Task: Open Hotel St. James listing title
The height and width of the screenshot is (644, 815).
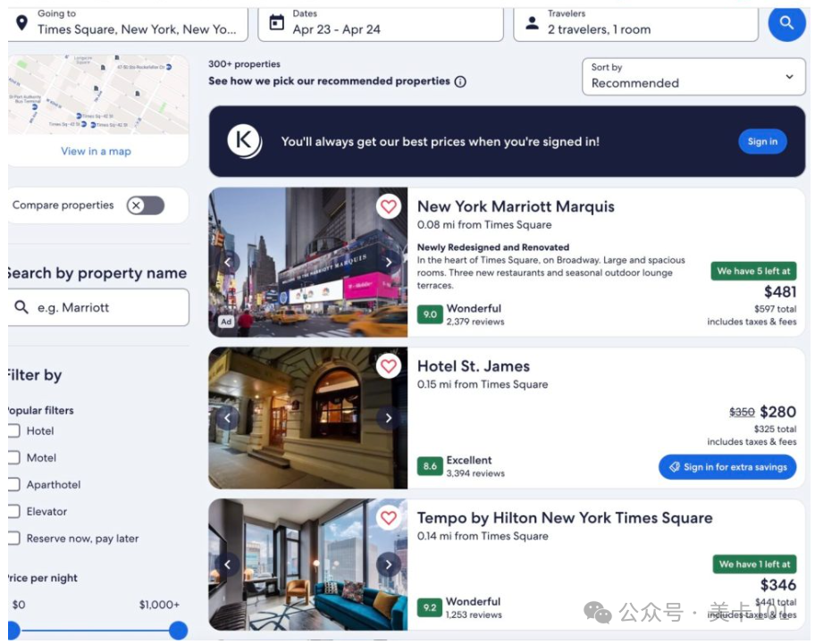Action: click(474, 366)
